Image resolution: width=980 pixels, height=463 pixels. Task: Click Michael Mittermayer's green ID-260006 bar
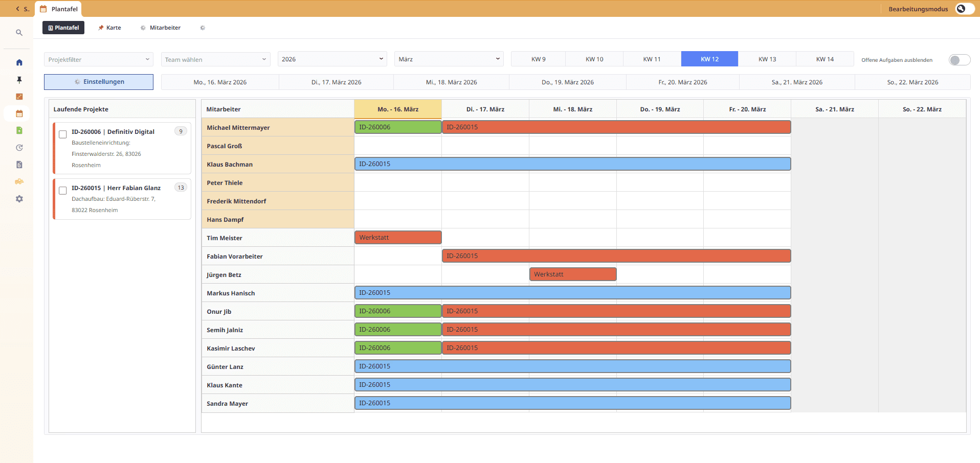pos(398,127)
